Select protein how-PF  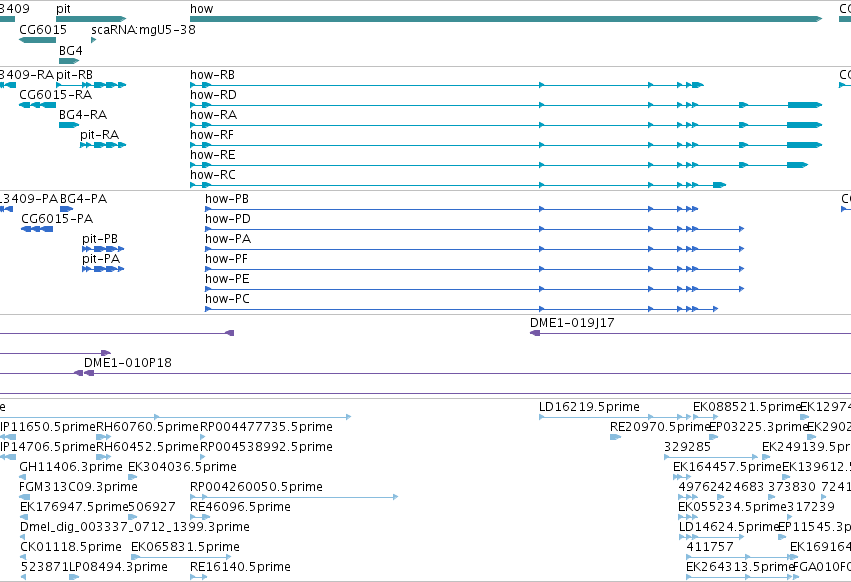[474, 269]
